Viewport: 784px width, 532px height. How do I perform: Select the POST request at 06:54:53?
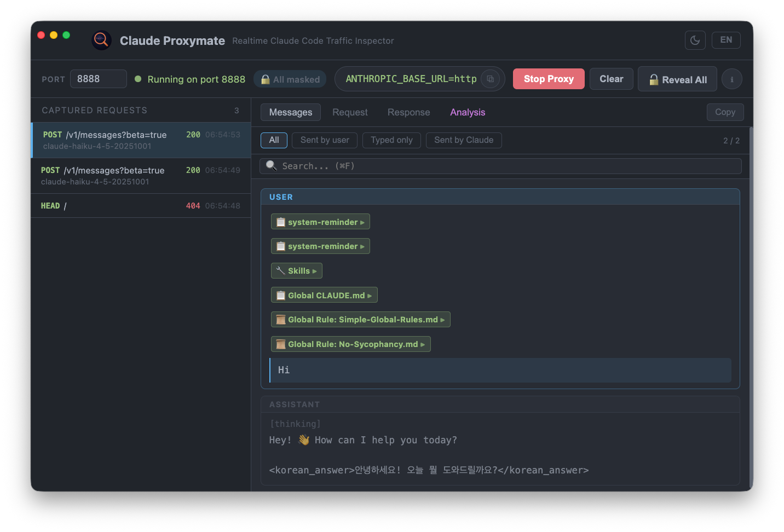click(x=141, y=140)
